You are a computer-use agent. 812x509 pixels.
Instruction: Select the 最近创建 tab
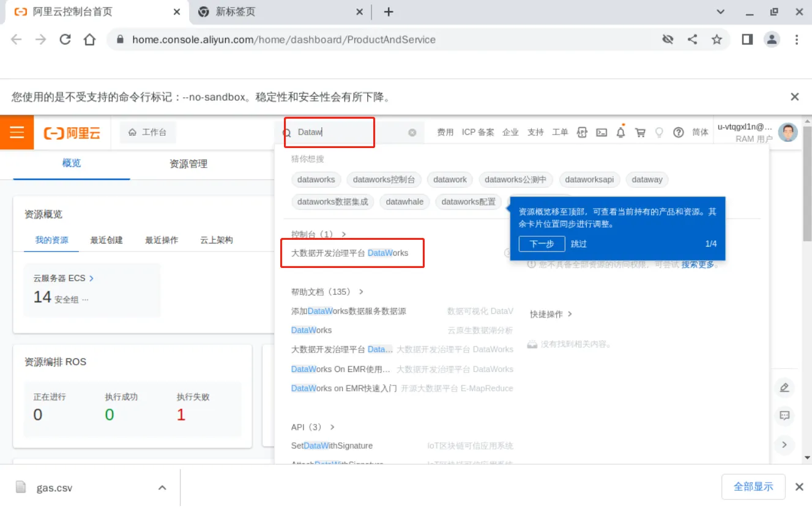[106, 240]
